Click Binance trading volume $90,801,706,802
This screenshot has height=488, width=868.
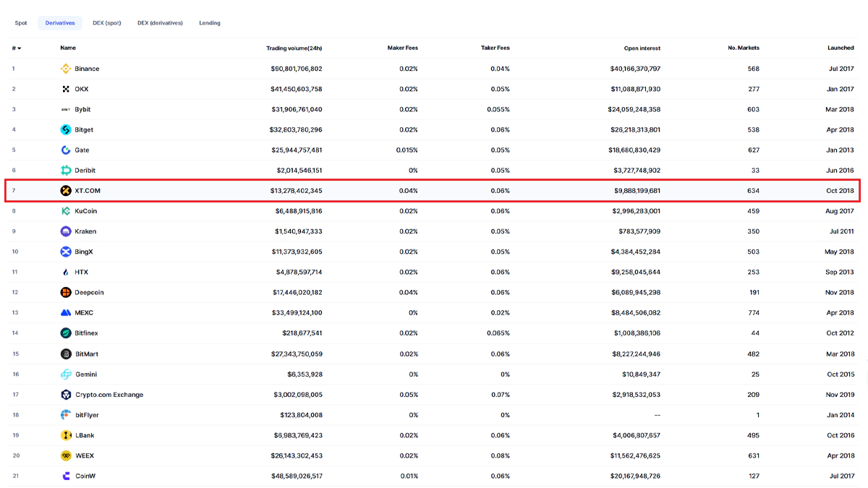tap(297, 69)
